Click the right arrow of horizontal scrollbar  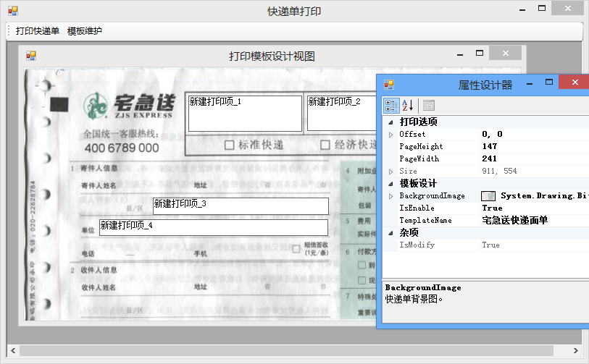[x=576, y=350]
